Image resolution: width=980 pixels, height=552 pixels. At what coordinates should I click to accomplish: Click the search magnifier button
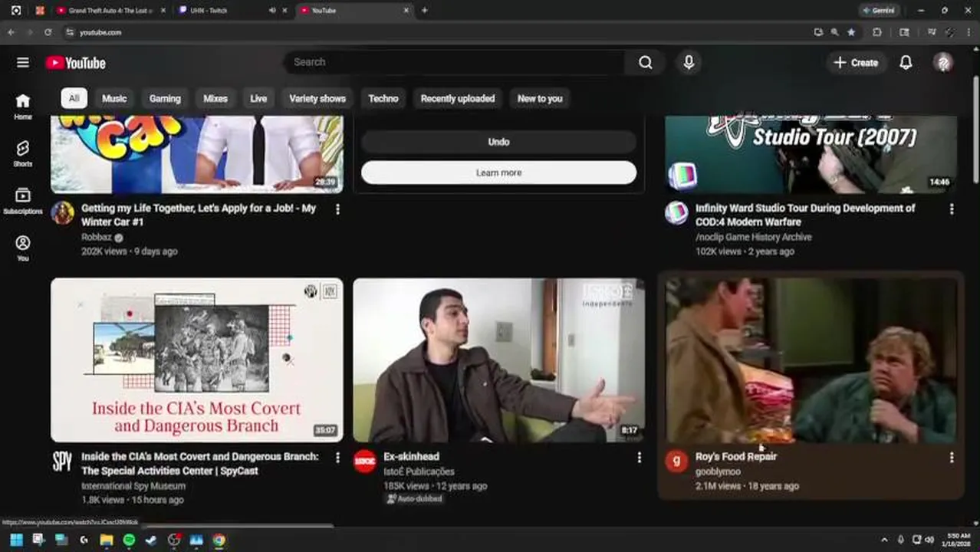646,63
